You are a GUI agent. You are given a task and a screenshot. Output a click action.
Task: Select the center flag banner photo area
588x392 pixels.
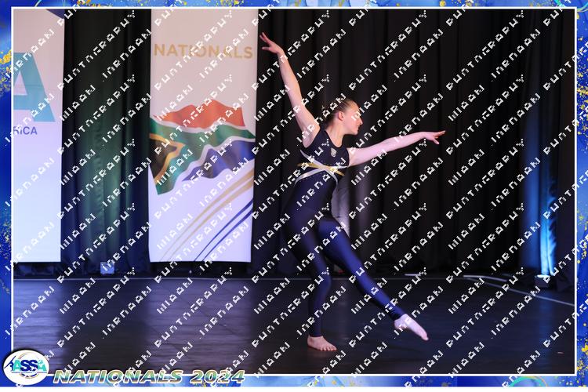click(x=203, y=133)
